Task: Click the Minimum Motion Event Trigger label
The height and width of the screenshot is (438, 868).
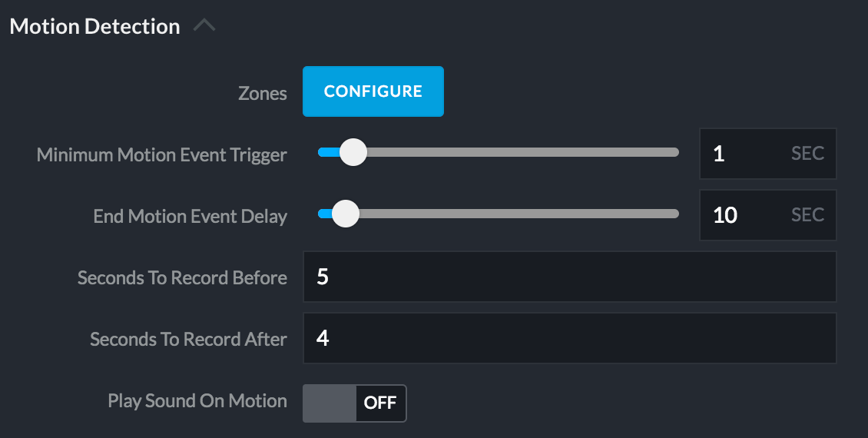Action: click(x=162, y=155)
